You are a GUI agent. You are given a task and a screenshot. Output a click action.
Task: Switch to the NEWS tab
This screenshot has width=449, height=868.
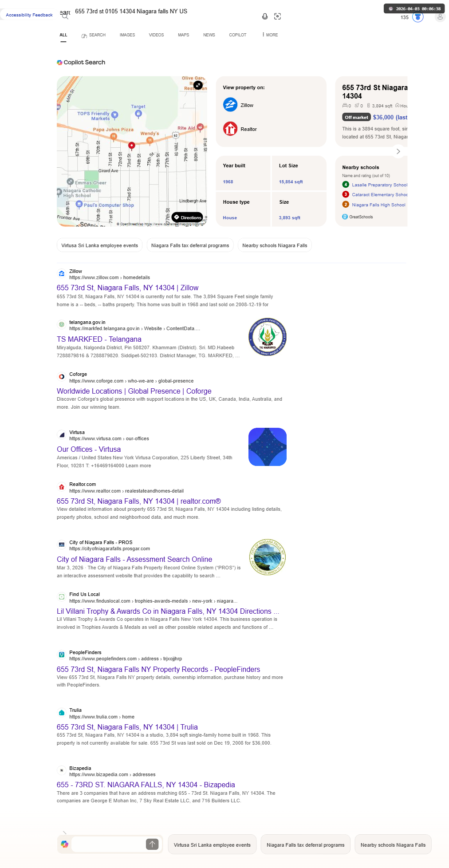pyautogui.click(x=209, y=35)
